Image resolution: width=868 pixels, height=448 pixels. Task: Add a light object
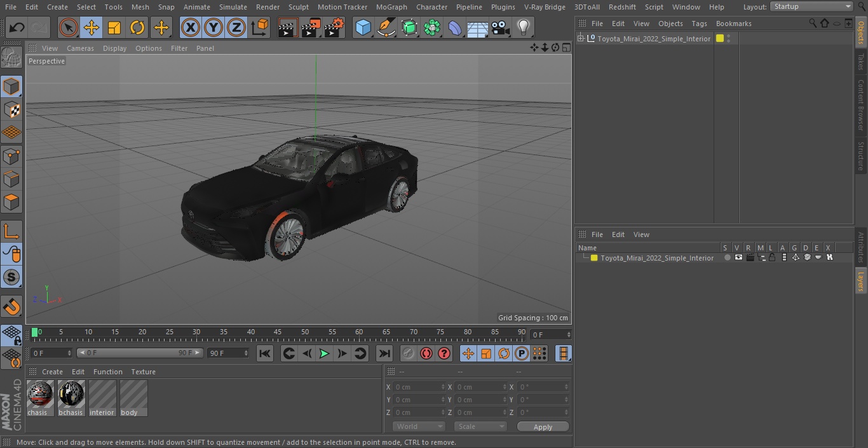point(523,27)
